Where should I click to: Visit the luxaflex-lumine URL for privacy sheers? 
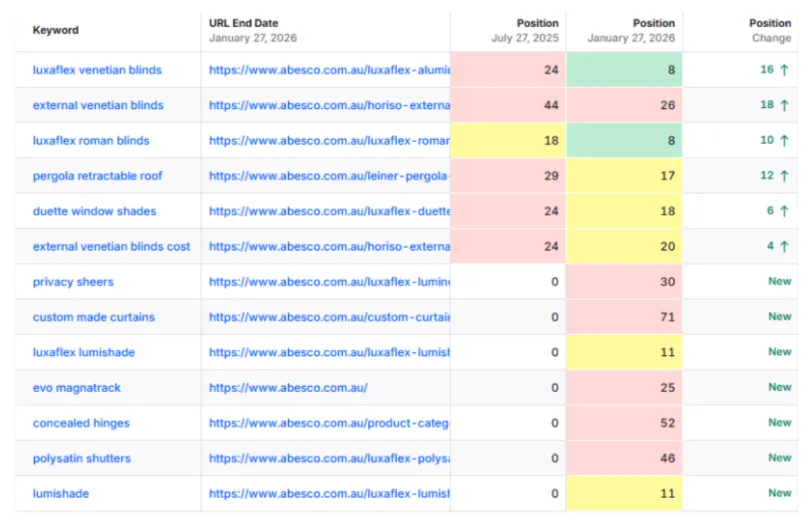tap(329, 282)
